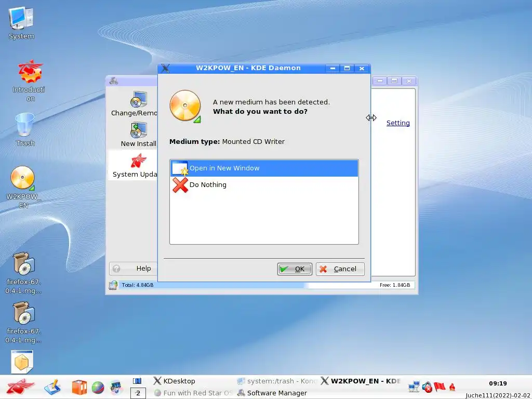Launch the text editor pencil icon in taskbar

pyautogui.click(x=52, y=387)
